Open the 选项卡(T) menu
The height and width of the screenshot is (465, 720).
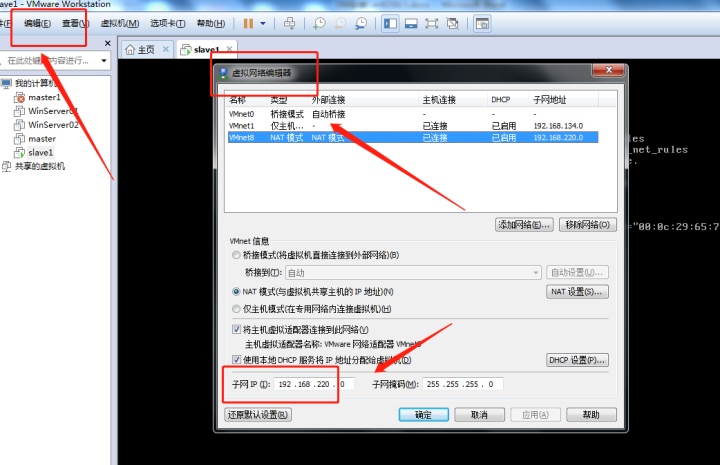(168, 23)
